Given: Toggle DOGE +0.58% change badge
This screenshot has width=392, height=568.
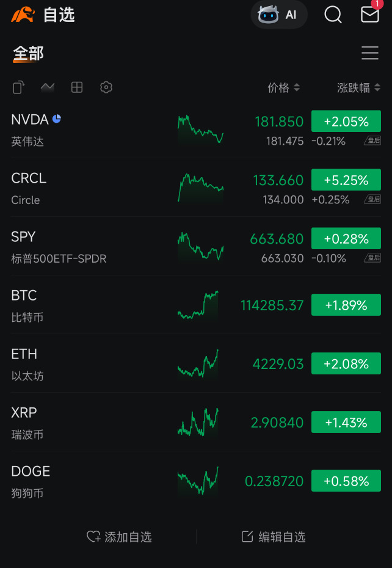Looking at the screenshot, I should 346,481.
